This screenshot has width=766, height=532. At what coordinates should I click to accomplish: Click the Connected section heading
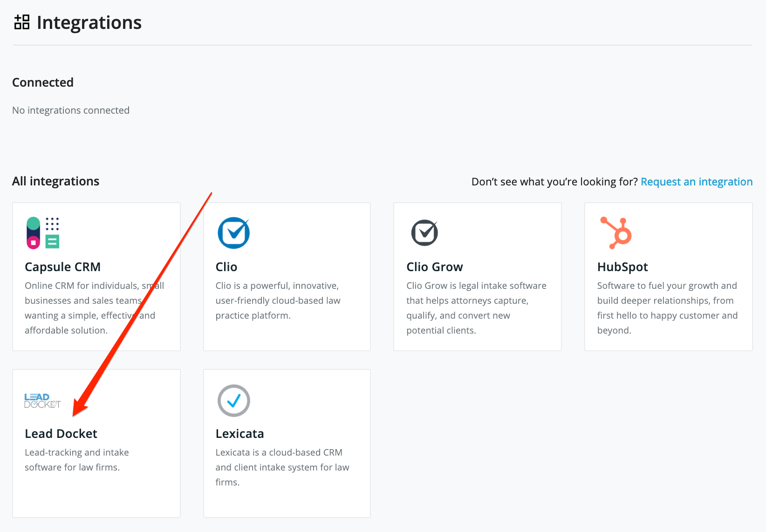pos(42,82)
